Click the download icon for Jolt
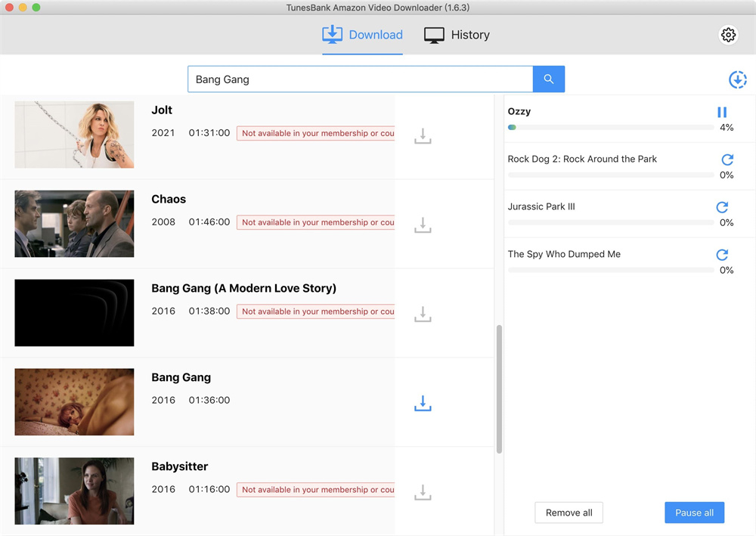Image resolution: width=756 pixels, height=536 pixels. point(423,135)
